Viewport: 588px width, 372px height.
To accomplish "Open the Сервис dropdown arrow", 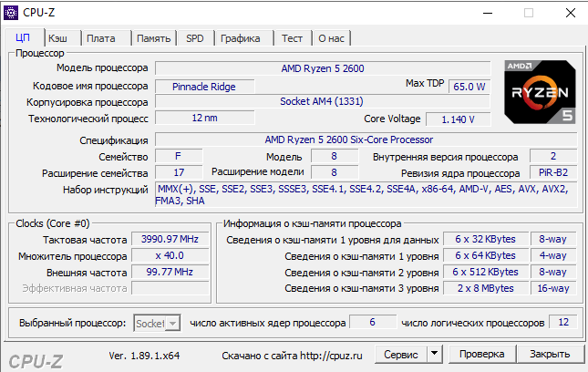I will pyautogui.click(x=434, y=354).
